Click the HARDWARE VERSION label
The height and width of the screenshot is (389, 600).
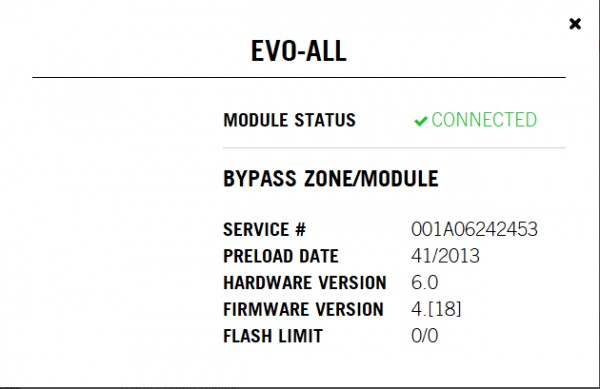(305, 283)
